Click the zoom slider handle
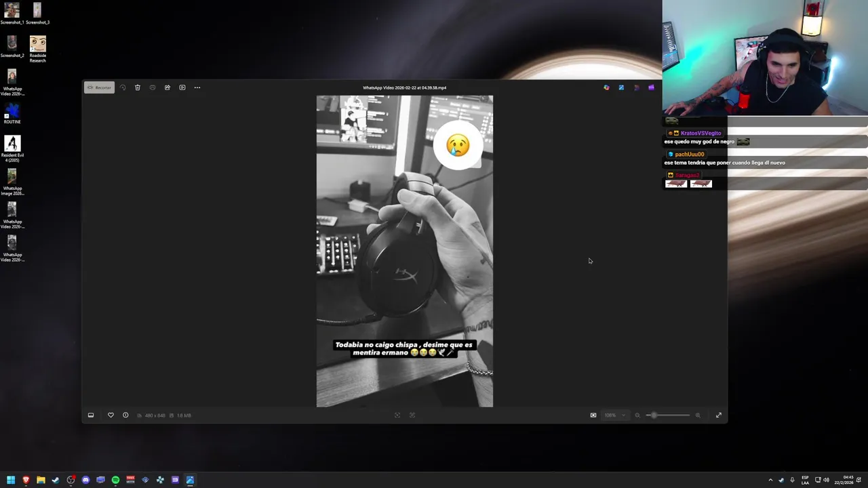 point(654,415)
